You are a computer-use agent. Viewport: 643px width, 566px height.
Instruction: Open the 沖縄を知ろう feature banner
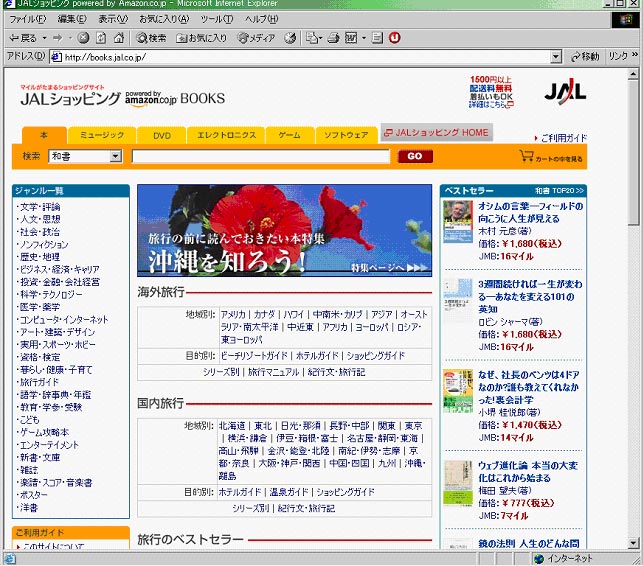(x=285, y=231)
